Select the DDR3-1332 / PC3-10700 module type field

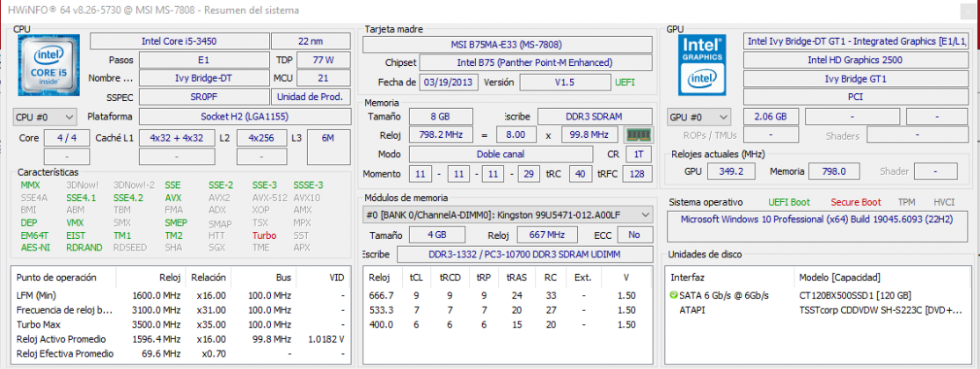pos(523,255)
